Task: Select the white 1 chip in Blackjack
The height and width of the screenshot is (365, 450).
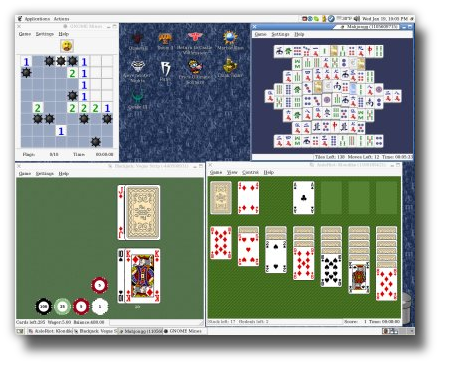Action: coord(100,306)
